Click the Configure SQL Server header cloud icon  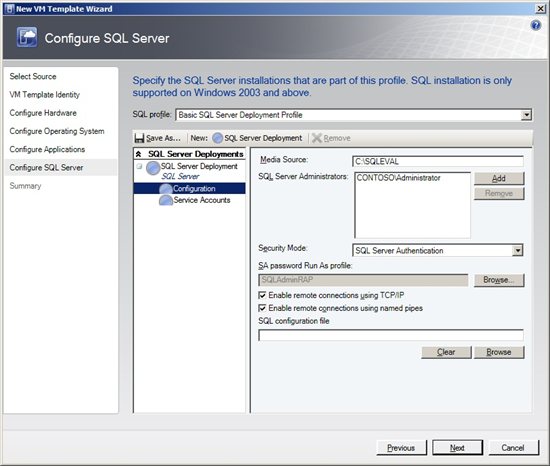point(27,37)
